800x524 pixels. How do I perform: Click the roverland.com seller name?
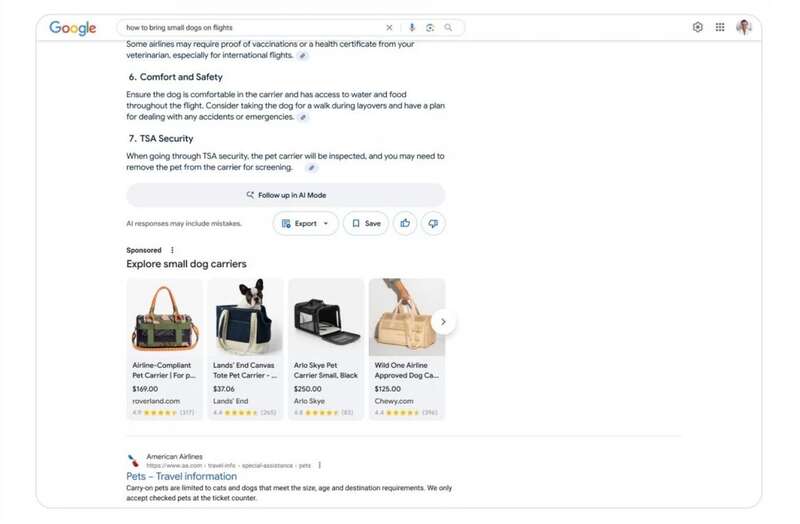[156, 401]
